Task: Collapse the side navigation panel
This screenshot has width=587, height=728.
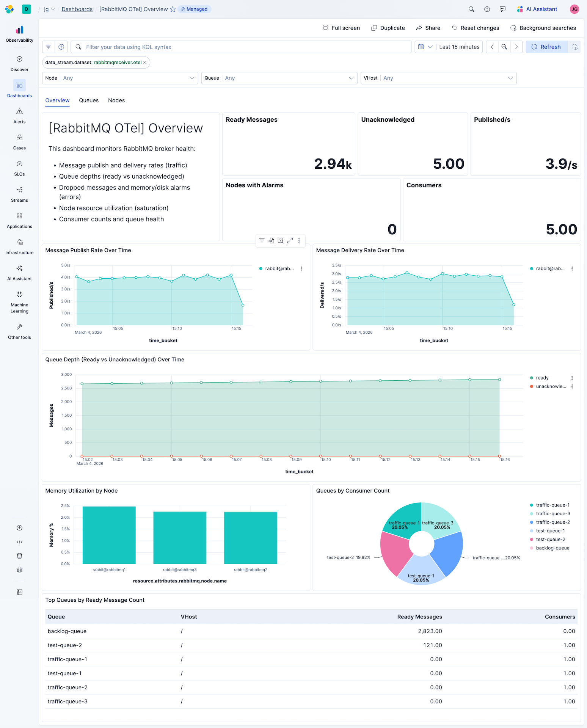Action: click(x=19, y=592)
